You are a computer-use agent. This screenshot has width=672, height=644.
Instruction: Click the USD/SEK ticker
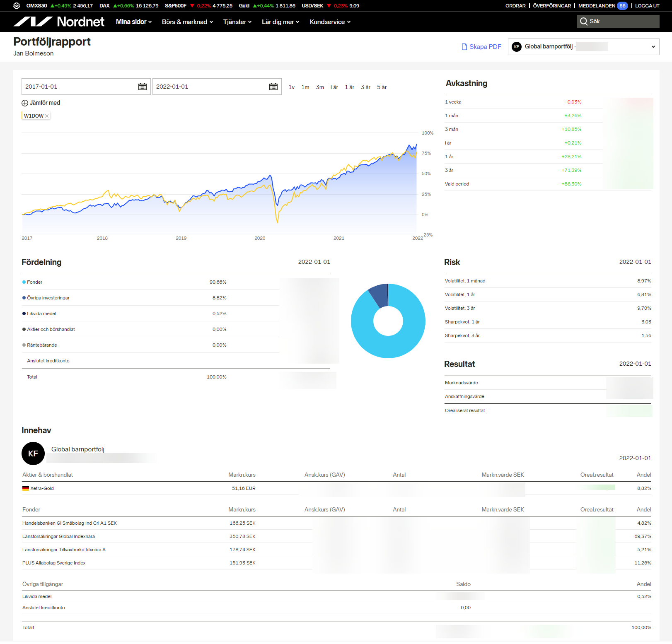pyautogui.click(x=331, y=6)
